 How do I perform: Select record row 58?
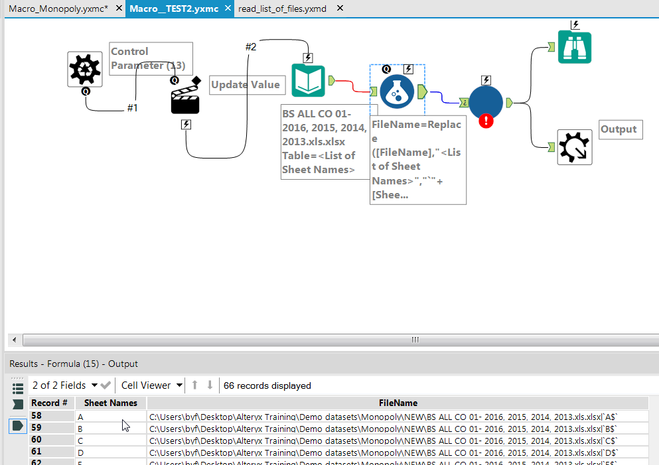pos(51,416)
